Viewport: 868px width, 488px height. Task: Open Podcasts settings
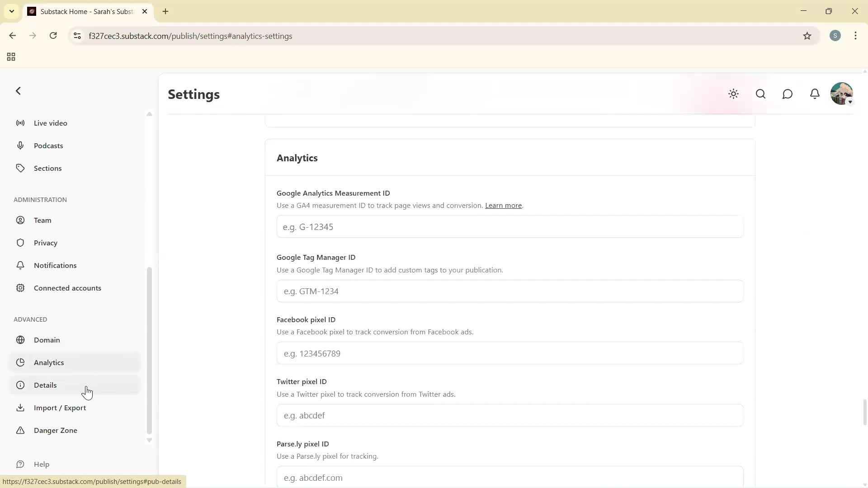[48, 145]
